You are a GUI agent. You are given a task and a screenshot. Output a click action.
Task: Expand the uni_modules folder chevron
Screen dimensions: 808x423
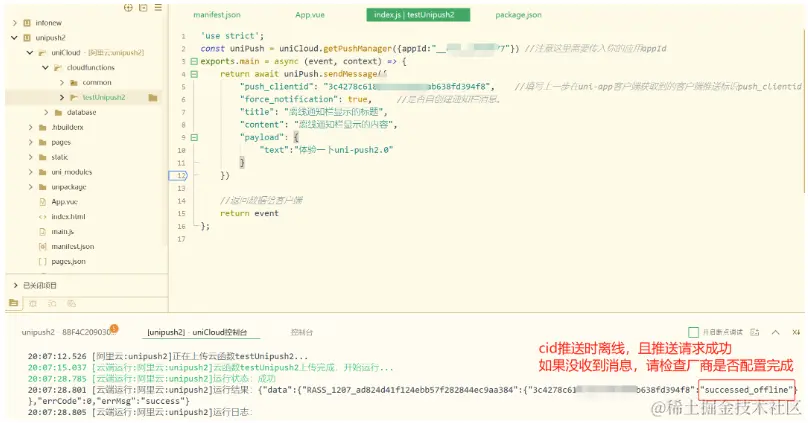click(x=30, y=172)
